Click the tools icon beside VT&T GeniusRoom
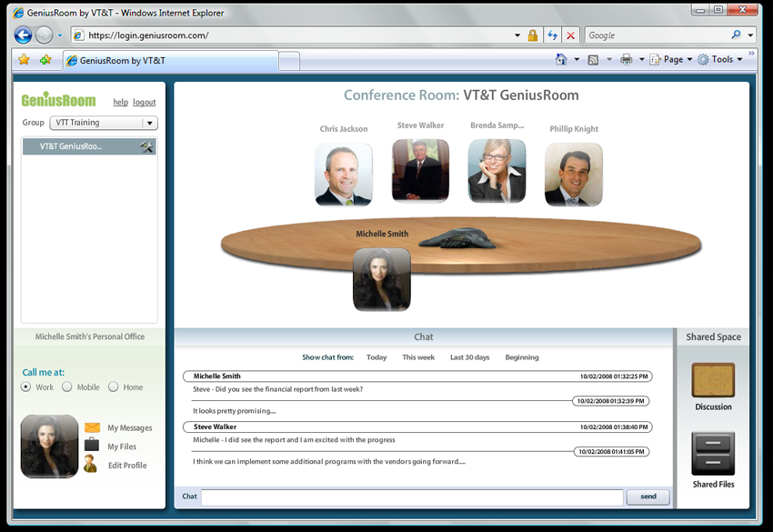The width and height of the screenshot is (773, 532). [x=146, y=146]
